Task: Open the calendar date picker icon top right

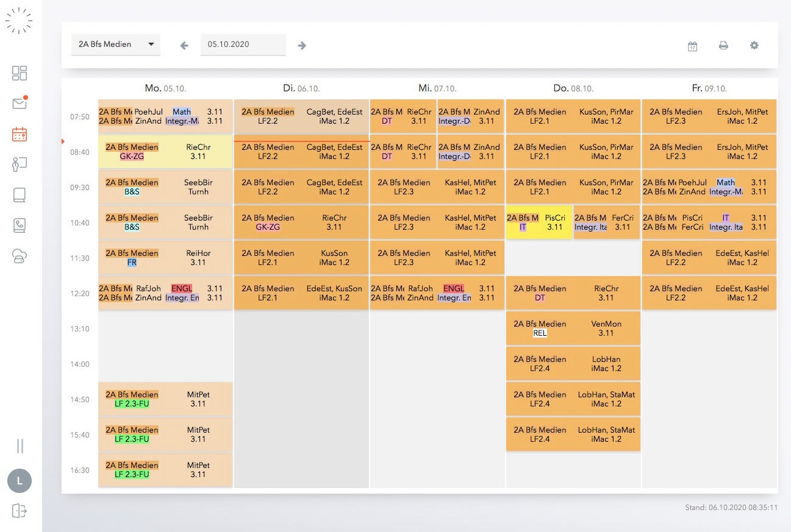Action: [x=692, y=46]
